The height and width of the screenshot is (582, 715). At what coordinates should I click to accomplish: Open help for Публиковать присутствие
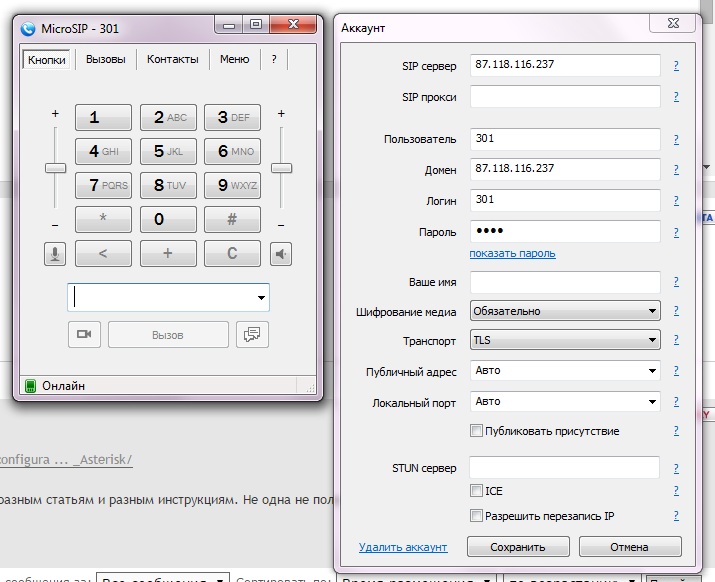[x=676, y=430]
